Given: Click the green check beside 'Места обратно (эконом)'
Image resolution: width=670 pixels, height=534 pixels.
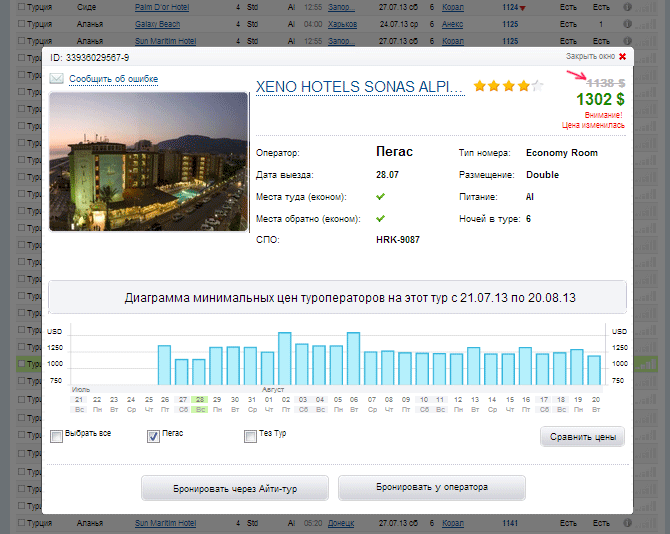Looking at the screenshot, I should [x=380, y=218].
